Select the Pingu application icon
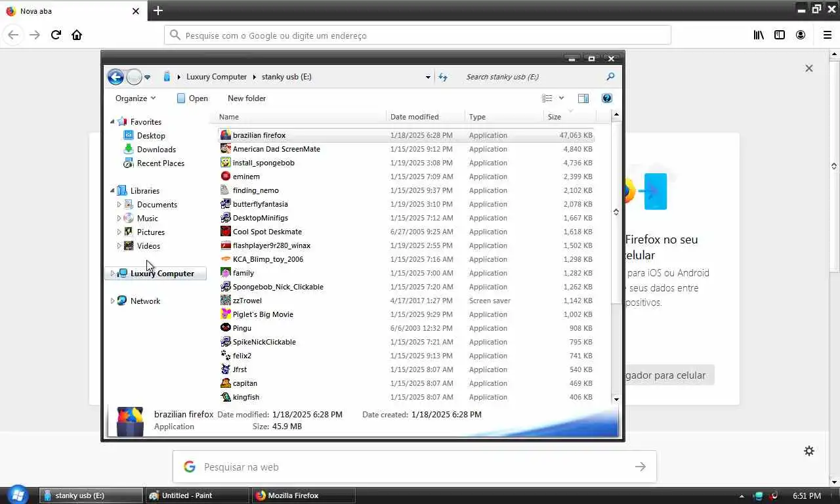Image resolution: width=840 pixels, height=504 pixels. 226,328
